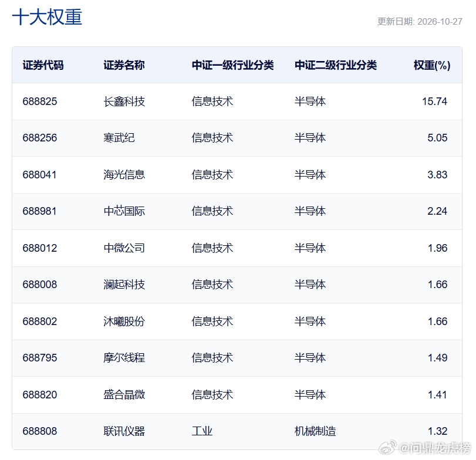Click 半导体 in the 寒武纪 row
The image size is (476, 460).
click(x=310, y=138)
